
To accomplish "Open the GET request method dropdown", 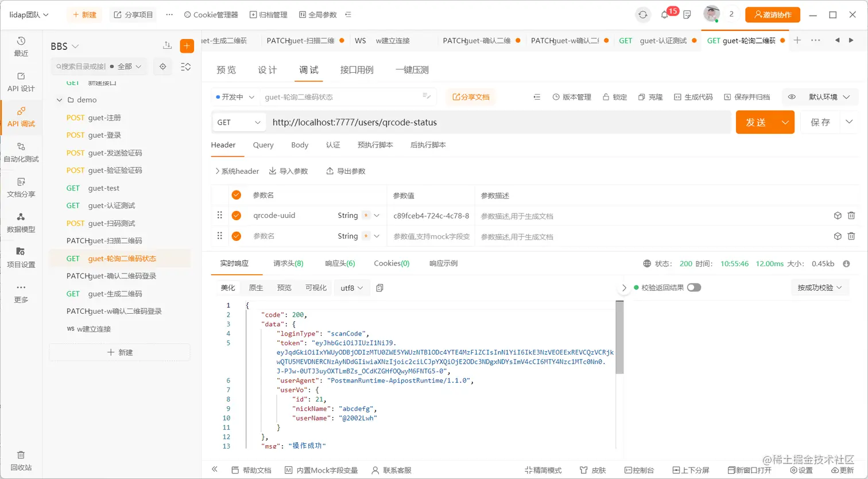I will click(x=239, y=122).
